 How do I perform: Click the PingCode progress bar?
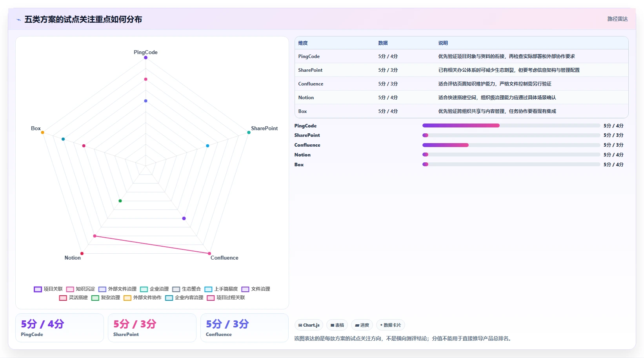511,125
